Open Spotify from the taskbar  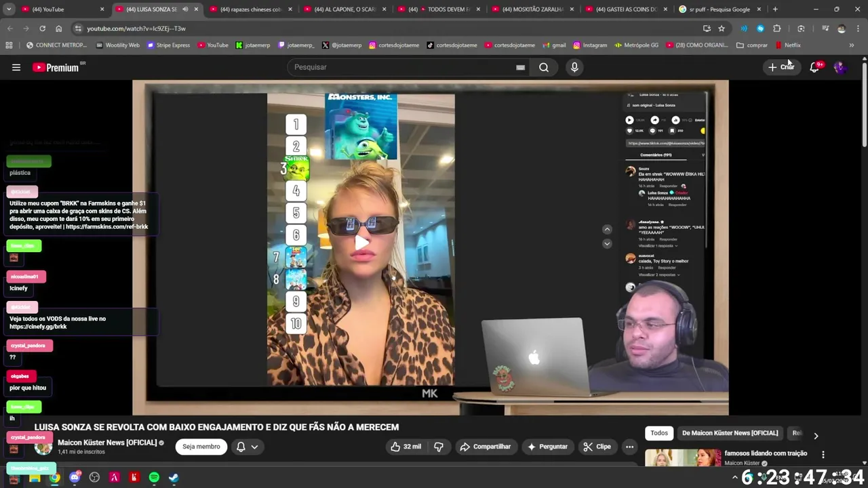pos(154,477)
